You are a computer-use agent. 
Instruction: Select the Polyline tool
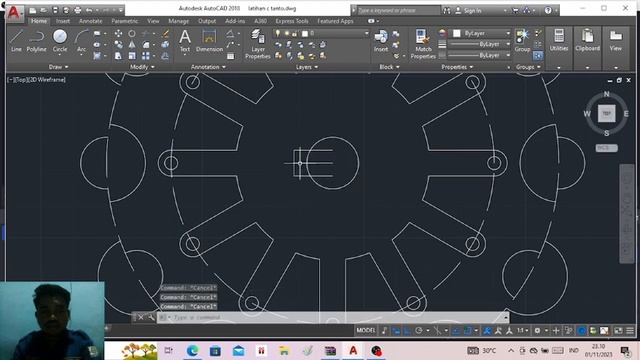pyautogui.click(x=36, y=40)
